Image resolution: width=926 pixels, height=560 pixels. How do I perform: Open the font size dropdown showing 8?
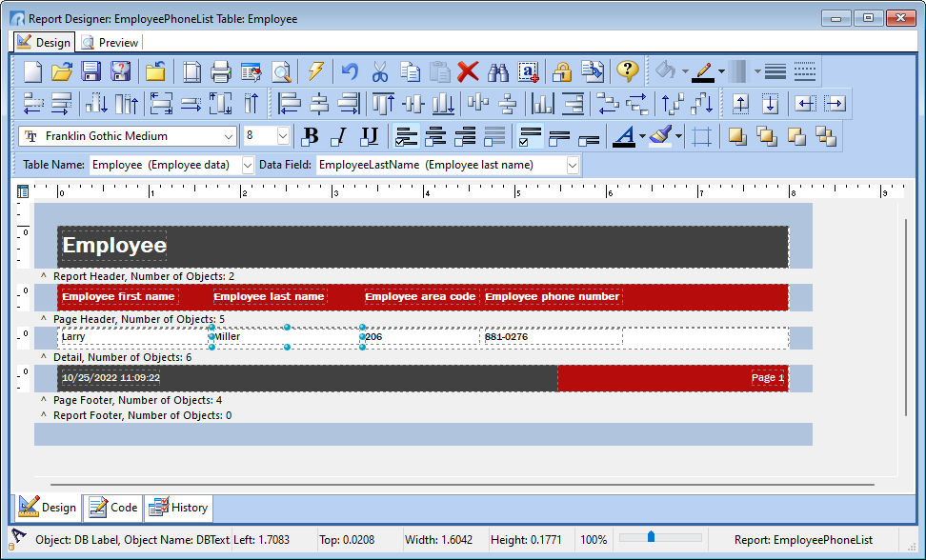point(283,136)
